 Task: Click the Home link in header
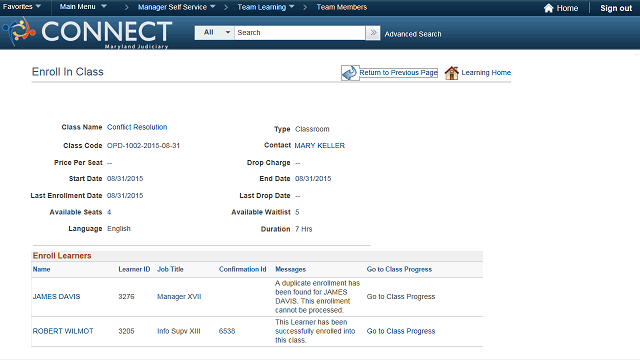click(x=567, y=8)
